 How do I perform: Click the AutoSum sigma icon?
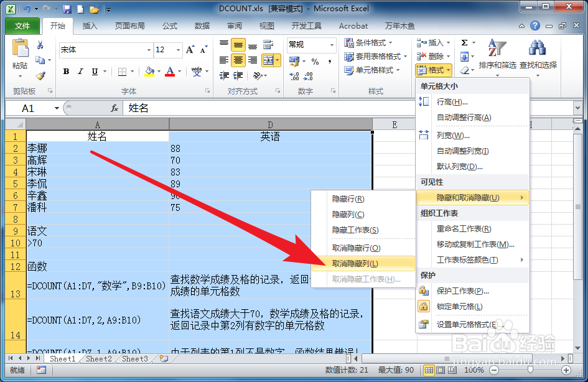tap(464, 43)
